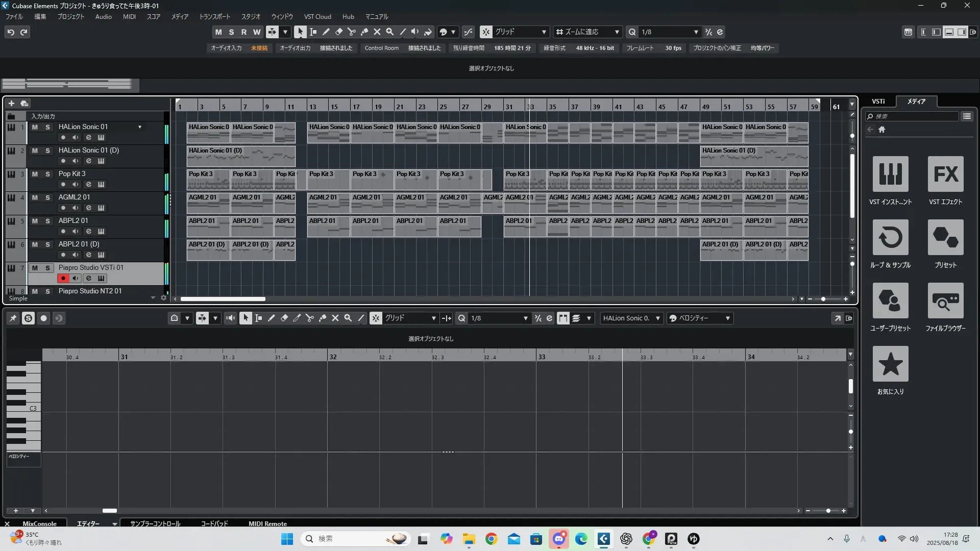980x551 pixels.
Task: Open the velocity controller dropdown in editor
Action: 727,318
